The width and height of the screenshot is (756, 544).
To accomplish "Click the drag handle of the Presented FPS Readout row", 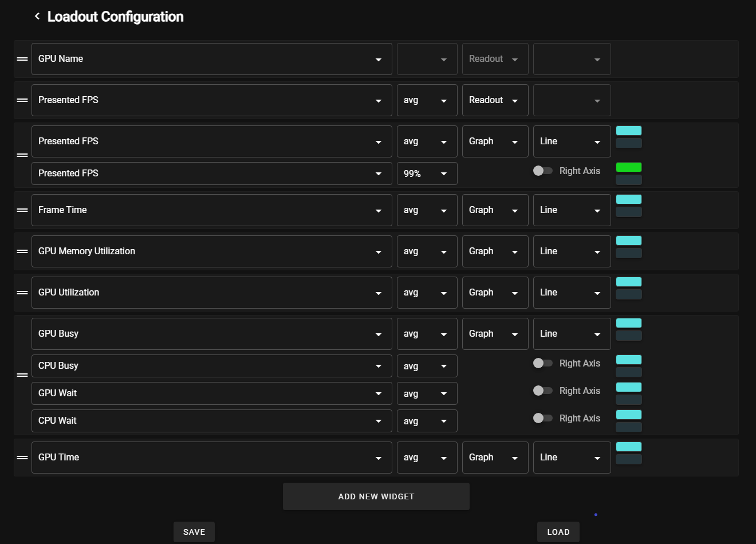I will (22, 100).
